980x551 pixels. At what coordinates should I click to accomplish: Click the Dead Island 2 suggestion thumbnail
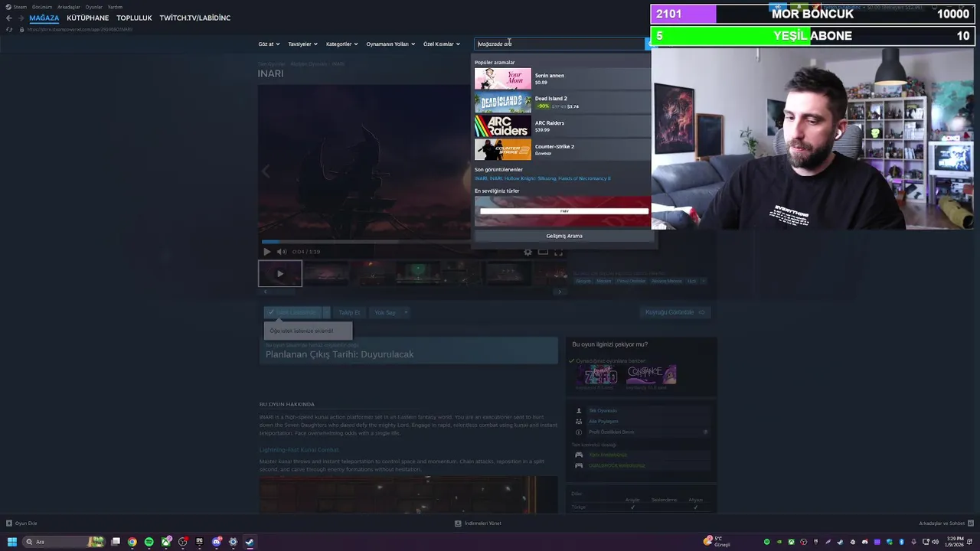click(x=502, y=103)
